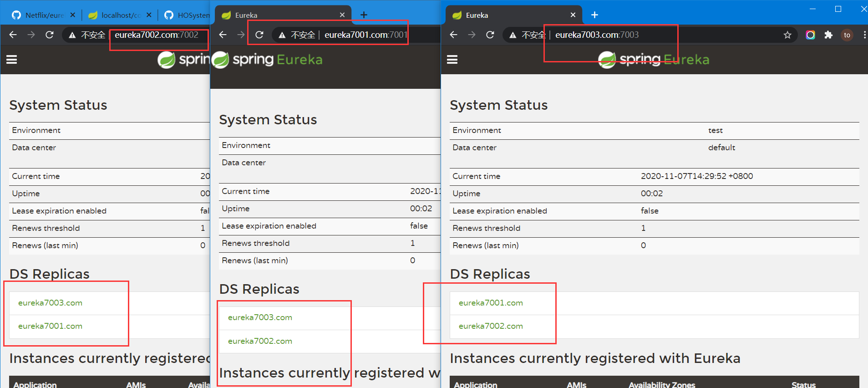Click Spring logo in eureka7002 window
This screenshot has height=388, width=868.
click(183, 60)
